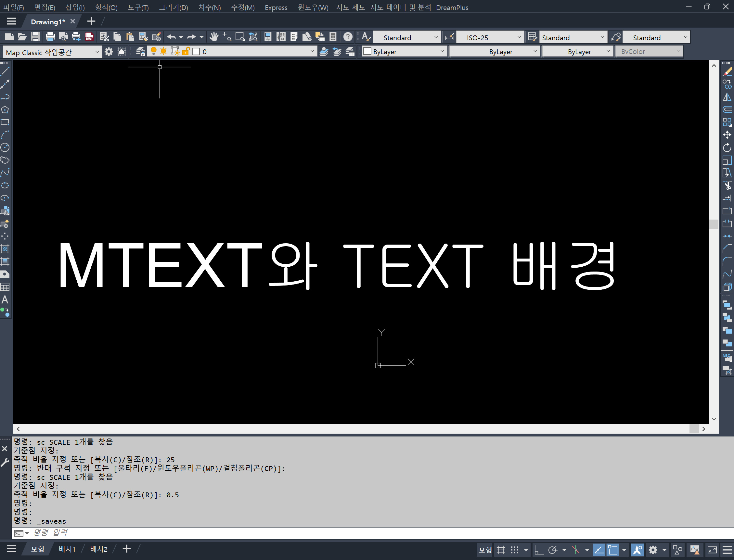Screen dimensions: 734x560
Task: Open the Map Classic workspace dropdown
Action: (x=52, y=52)
